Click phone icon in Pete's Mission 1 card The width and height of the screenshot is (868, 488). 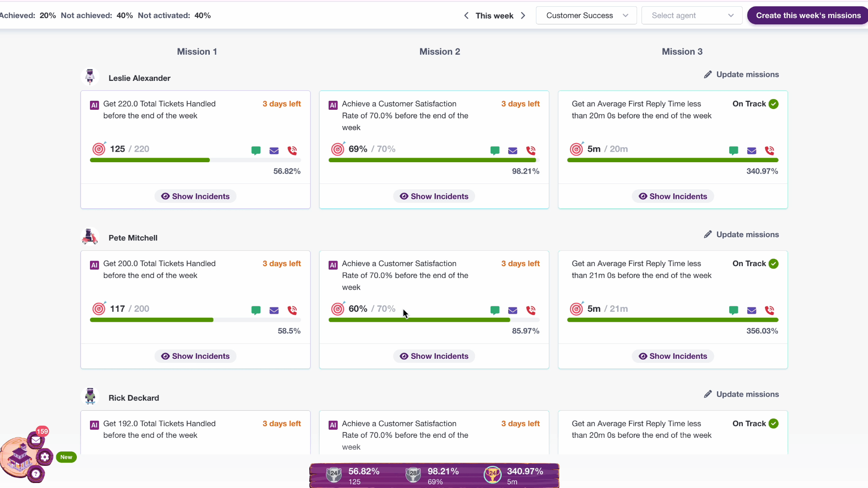coord(292,310)
